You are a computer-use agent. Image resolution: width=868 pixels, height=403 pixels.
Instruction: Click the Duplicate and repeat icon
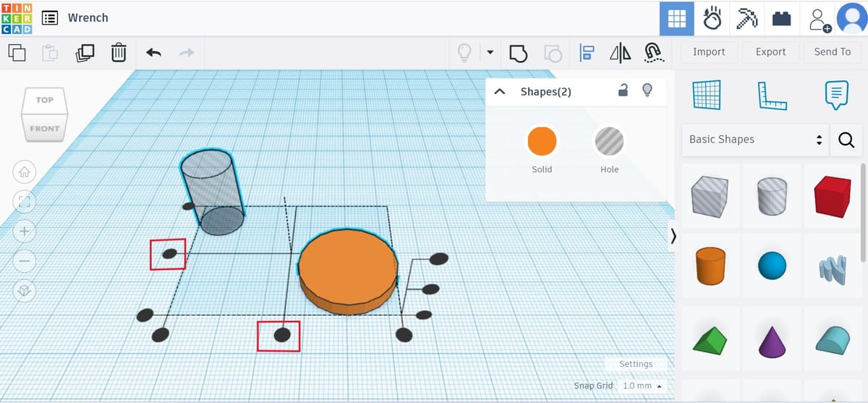tap(85, 53)
